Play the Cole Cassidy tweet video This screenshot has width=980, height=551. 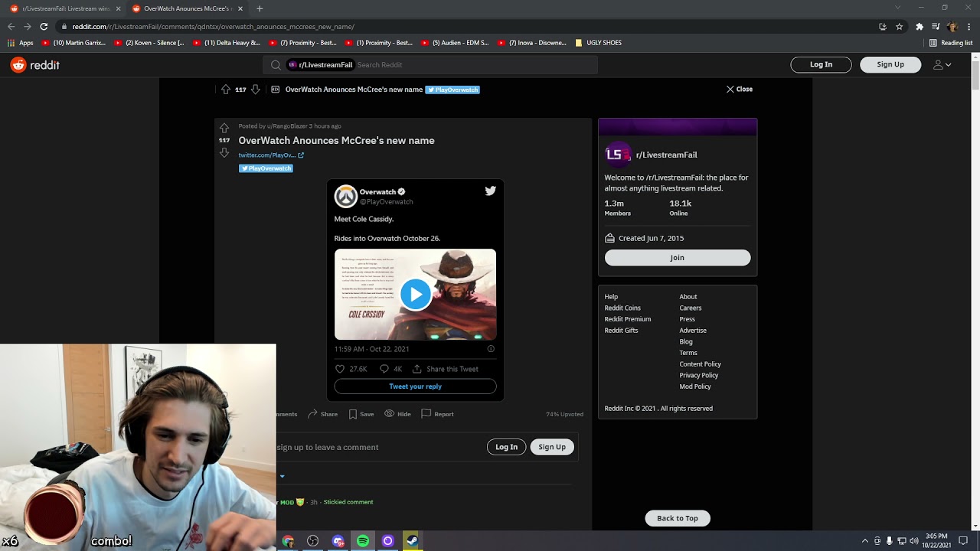(415, 295)
